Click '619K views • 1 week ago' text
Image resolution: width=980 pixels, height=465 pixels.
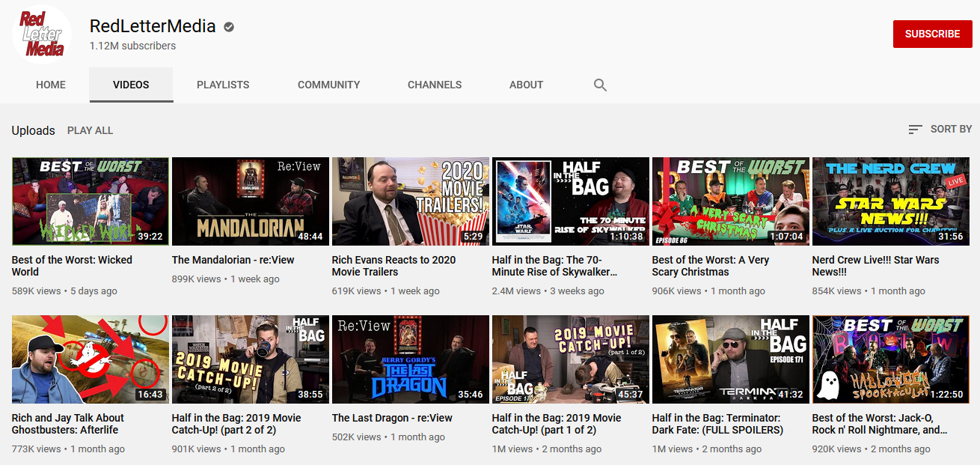click(386, 291)
